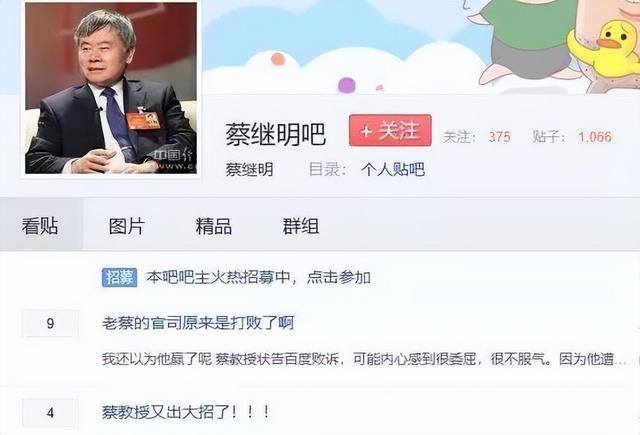Click the green-shirt cartoon character in banner
This screenshot has height=435, width=640.
coord(527,41)
